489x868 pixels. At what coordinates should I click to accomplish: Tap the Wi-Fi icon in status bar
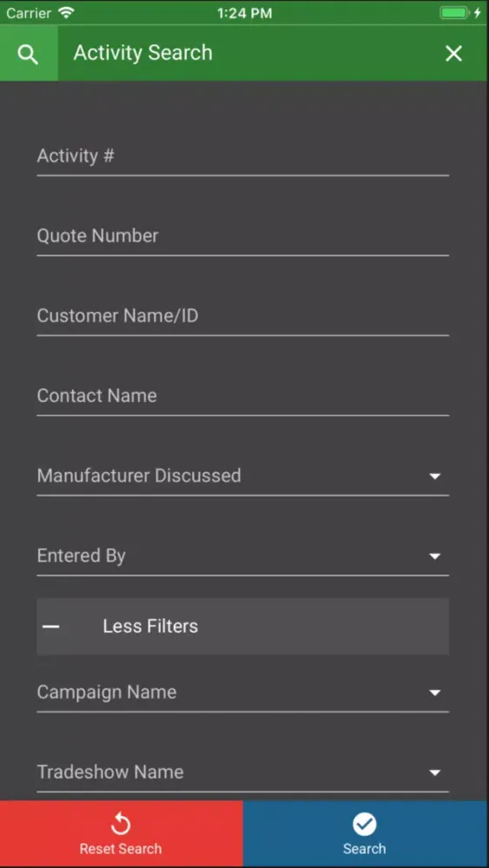click(x=66, y=13)
